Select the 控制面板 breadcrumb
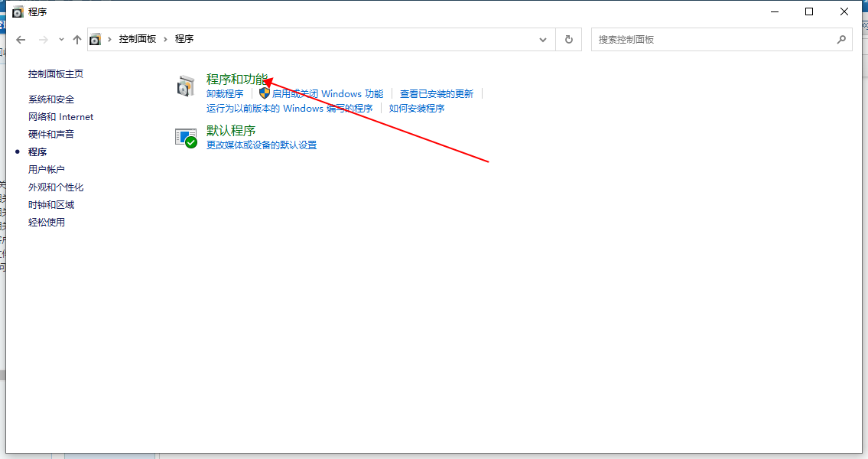 138,39
